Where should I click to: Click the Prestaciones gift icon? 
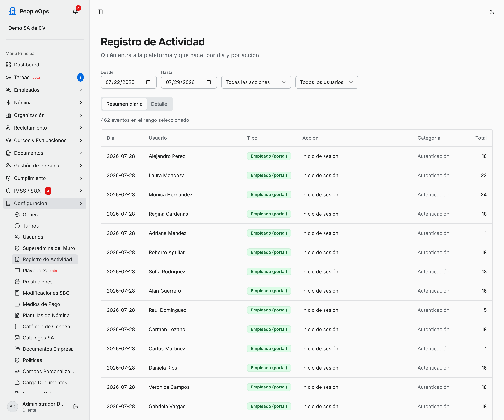point(17,282)
